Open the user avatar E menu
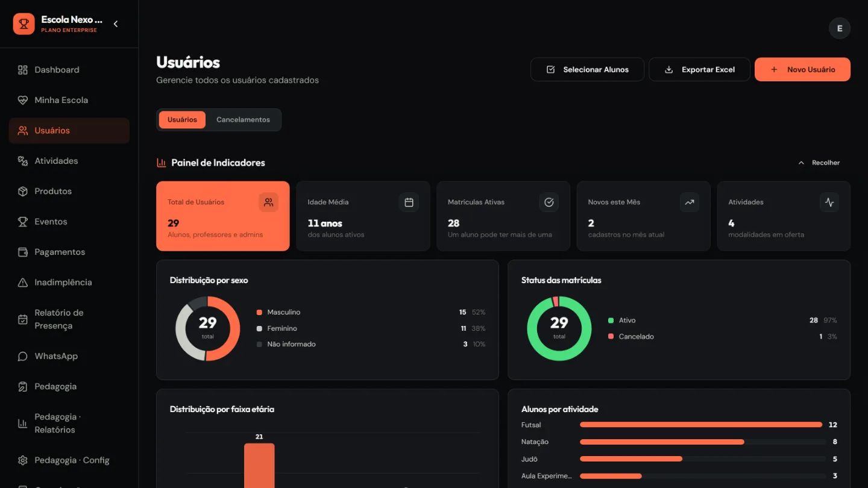This screenshot has width=868, height=488. point(840,28)
